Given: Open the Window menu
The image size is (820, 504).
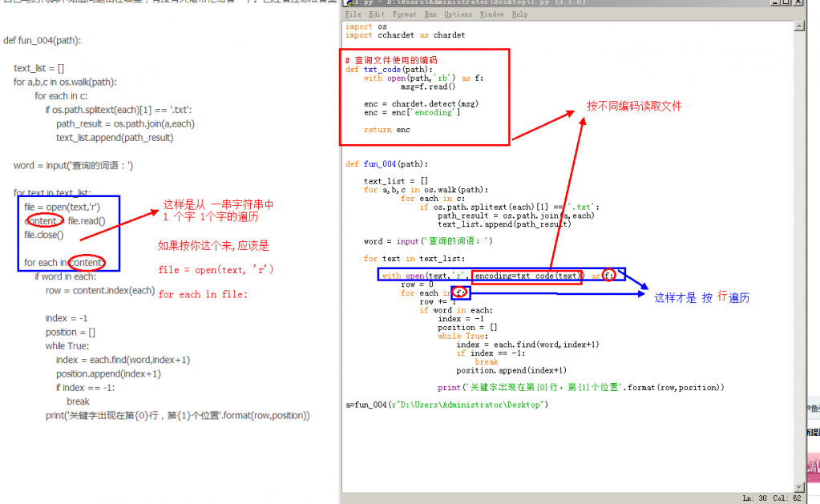Looking at the screenshot, I should click(492, 14).
